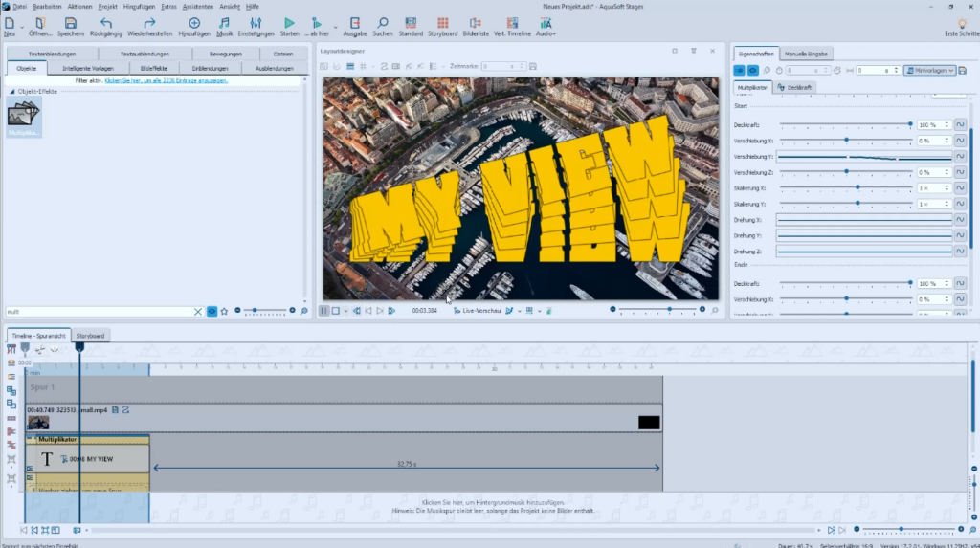Image resolution: width=980 pixels, height=548 pixels.
Task: Select the MY VIEW text clip in timeline
Action: click(92, 459)
